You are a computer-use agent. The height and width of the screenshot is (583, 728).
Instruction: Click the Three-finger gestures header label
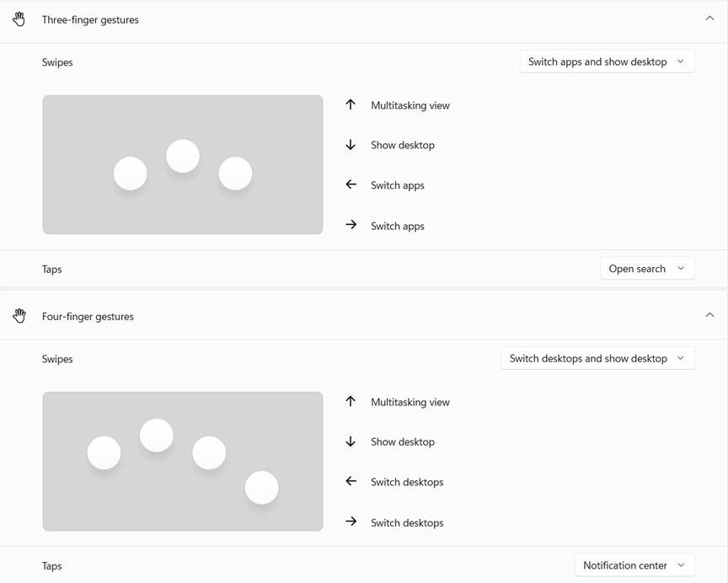[90, 20]
